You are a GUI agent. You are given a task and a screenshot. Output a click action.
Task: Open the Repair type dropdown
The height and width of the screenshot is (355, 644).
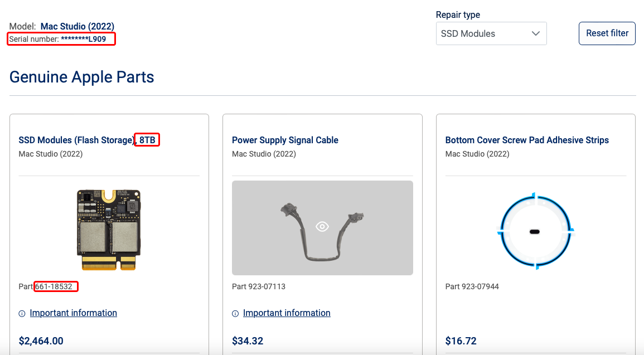tap(491, 33)
